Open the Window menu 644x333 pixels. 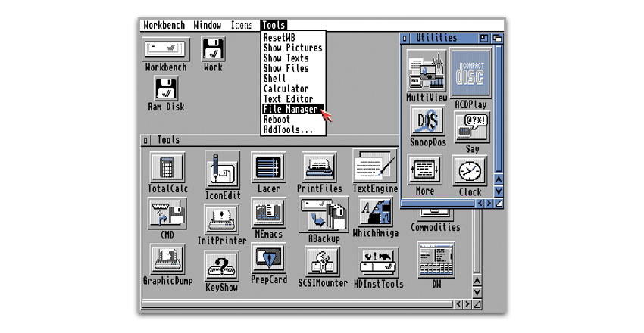[208, 25]
